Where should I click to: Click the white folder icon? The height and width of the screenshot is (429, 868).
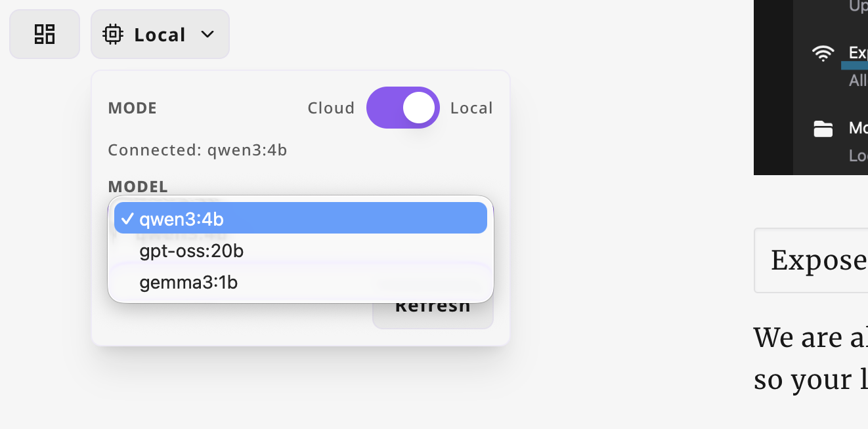pos(823,129)
